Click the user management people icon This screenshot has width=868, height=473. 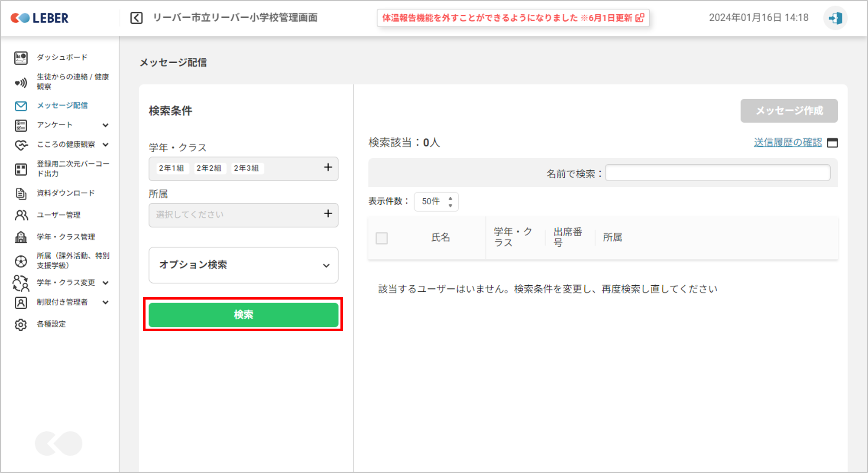pyautogui.click(x=20, y=215)
